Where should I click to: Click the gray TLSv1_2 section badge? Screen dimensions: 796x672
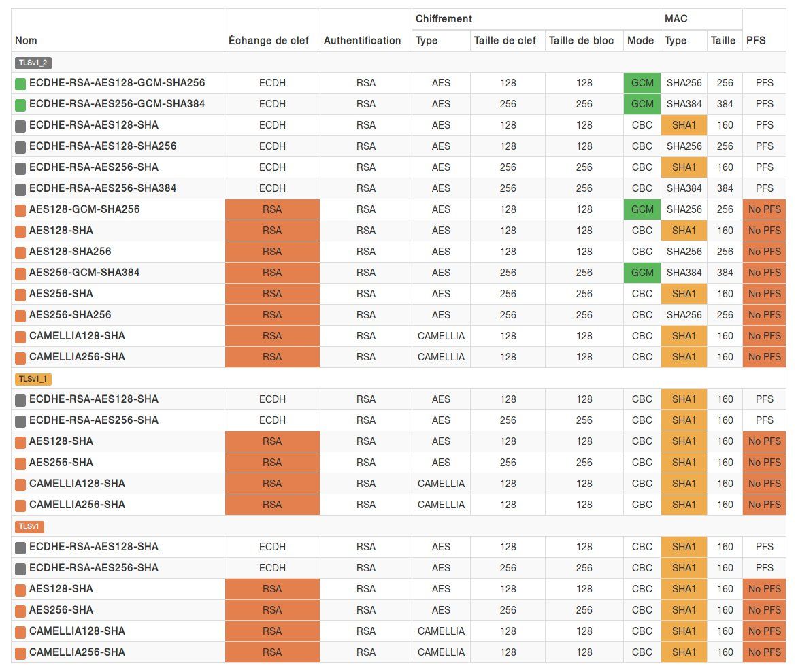click(33, 63)
